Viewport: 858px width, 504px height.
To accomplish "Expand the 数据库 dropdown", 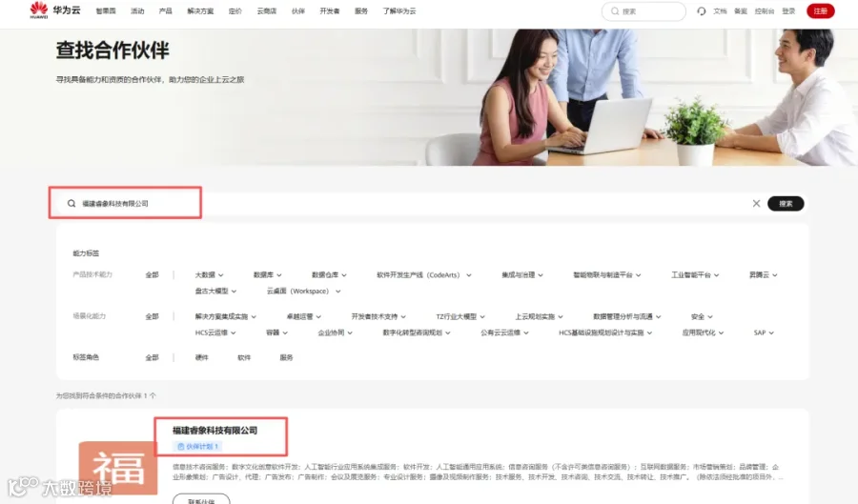I will click(x=268, y=275).
